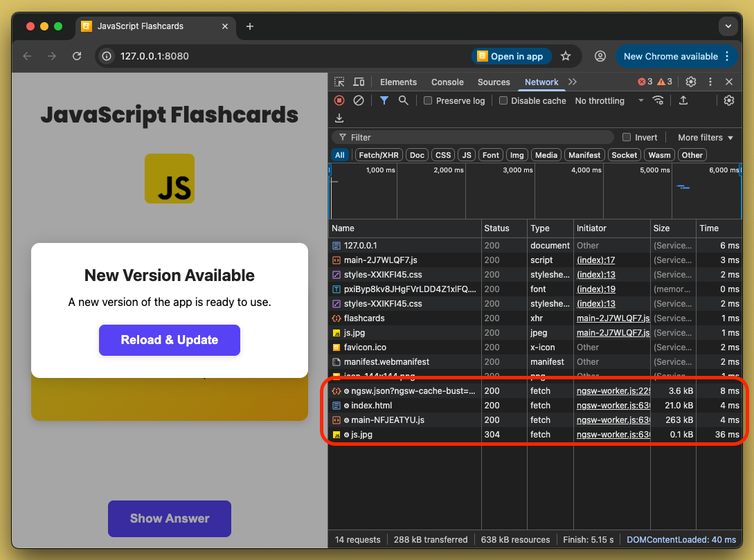Clear the network log

click(358, 100)
